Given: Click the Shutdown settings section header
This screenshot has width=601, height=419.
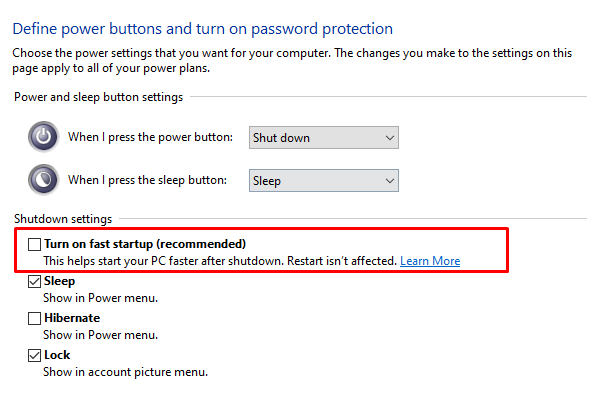Looking at the screenshot, I should [x=63, y=219].
